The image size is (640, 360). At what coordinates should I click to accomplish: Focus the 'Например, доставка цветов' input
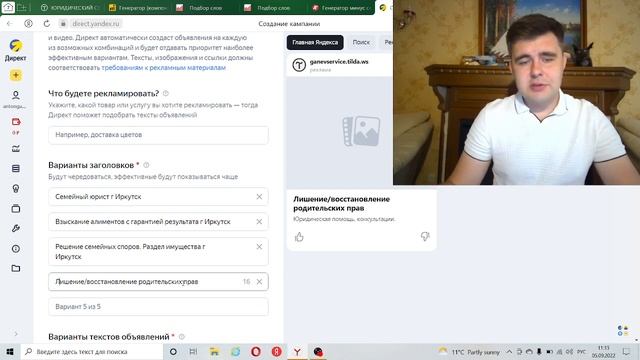click(158, 135)
